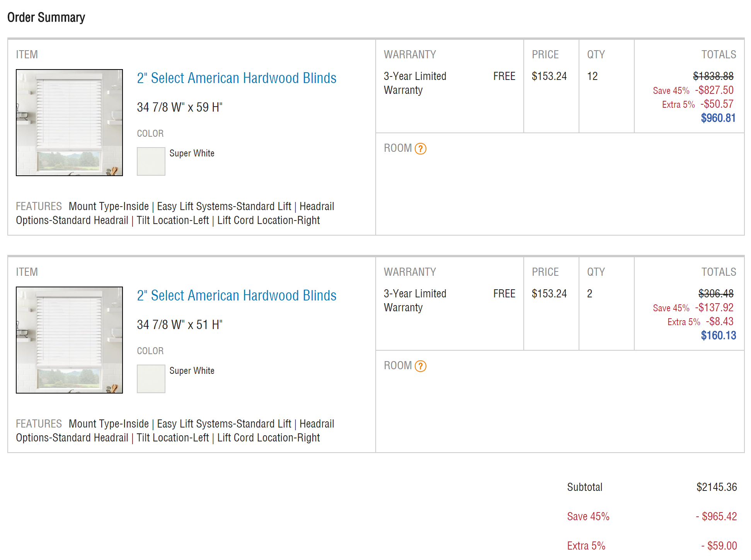The height and width of the screenshot is (560, 751).
Task: Click 3-Year Limited Warranty on first item
Action: (x=415, y=83)
